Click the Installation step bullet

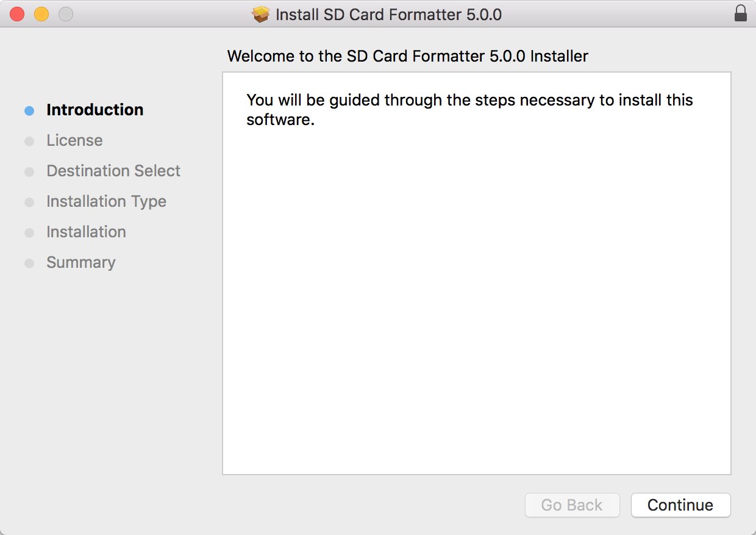pos(29,233)
